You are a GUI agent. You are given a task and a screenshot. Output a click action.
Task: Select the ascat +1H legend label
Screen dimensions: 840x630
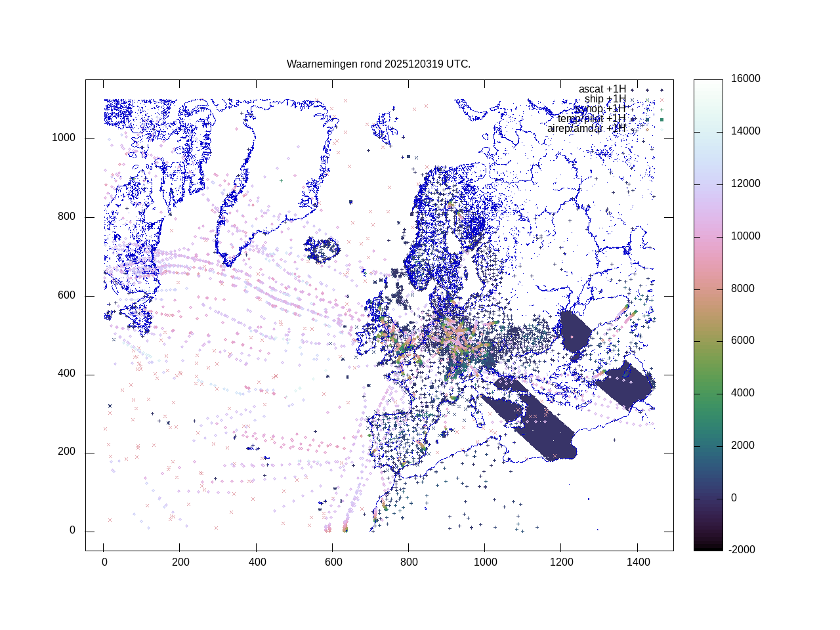(x=602, y=89)
